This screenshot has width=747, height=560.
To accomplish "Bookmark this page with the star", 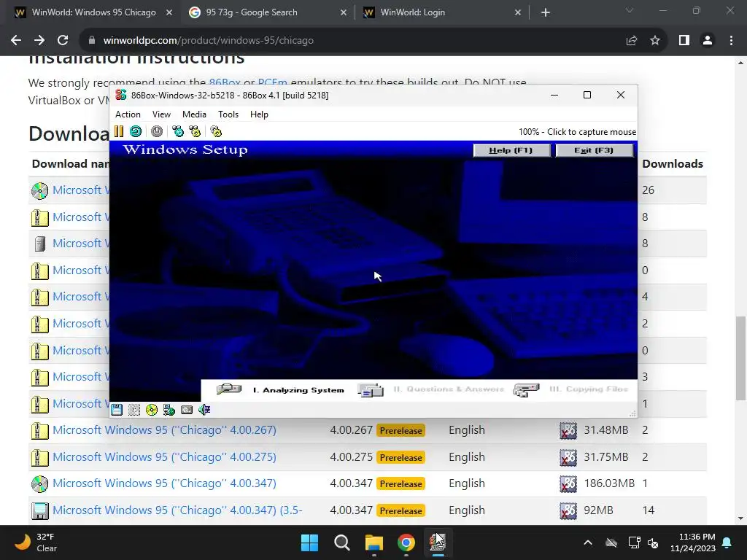I will (x=655, y=41).
